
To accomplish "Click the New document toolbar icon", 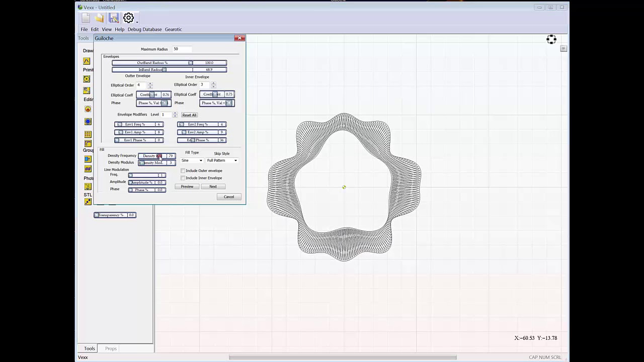I will [86, 19].
